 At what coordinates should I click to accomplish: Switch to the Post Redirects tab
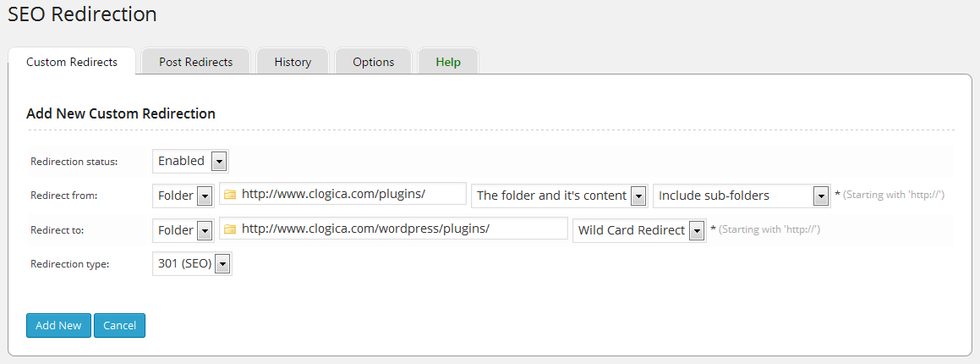[195, 62]
